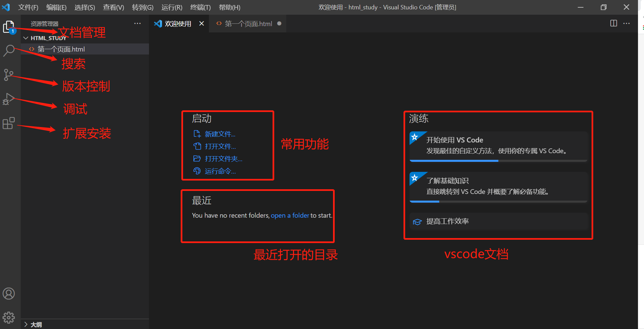This screenshot has width=644, height=329.
Task: Open the 编辑(E) menu
Action: 56,7
